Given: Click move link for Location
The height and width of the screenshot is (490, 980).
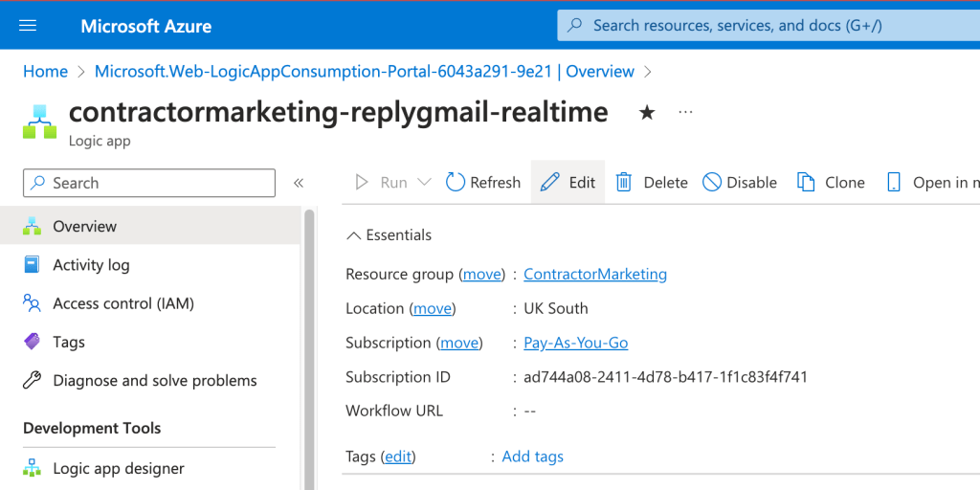Looking at the screenshot, I should point(433,309).
